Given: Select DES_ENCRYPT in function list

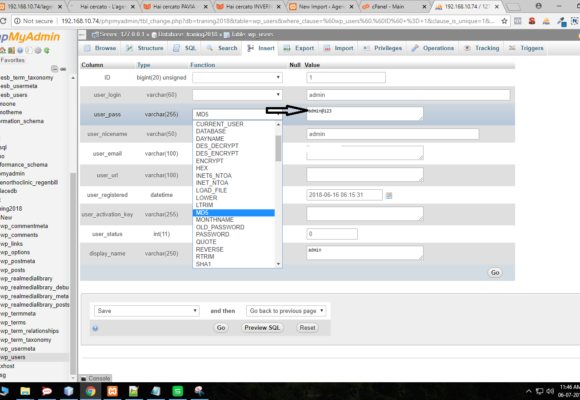Looking at the screenshot, I should [233, 153].
